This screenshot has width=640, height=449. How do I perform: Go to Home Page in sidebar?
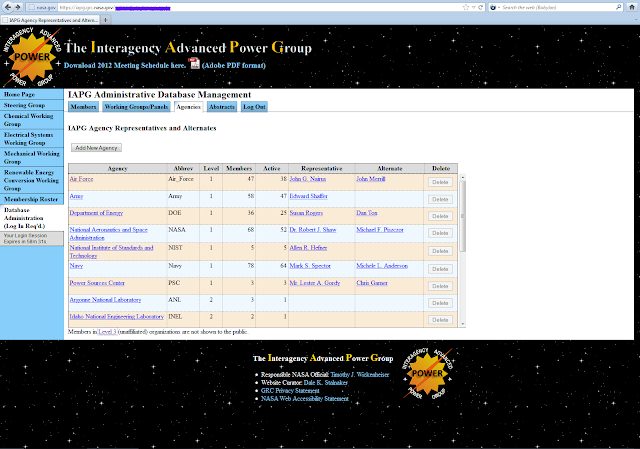32,94
